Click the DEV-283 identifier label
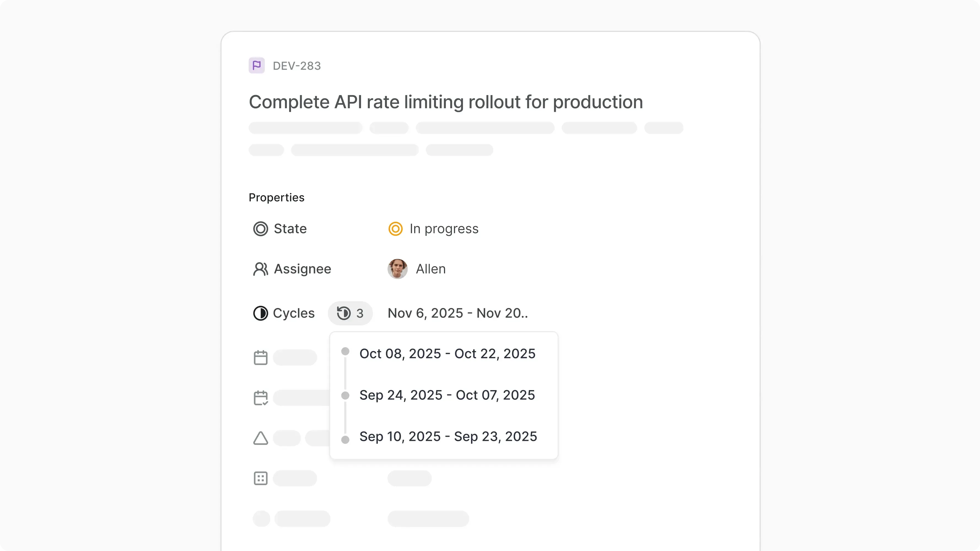The image size is (980, 551). point(297,65)
